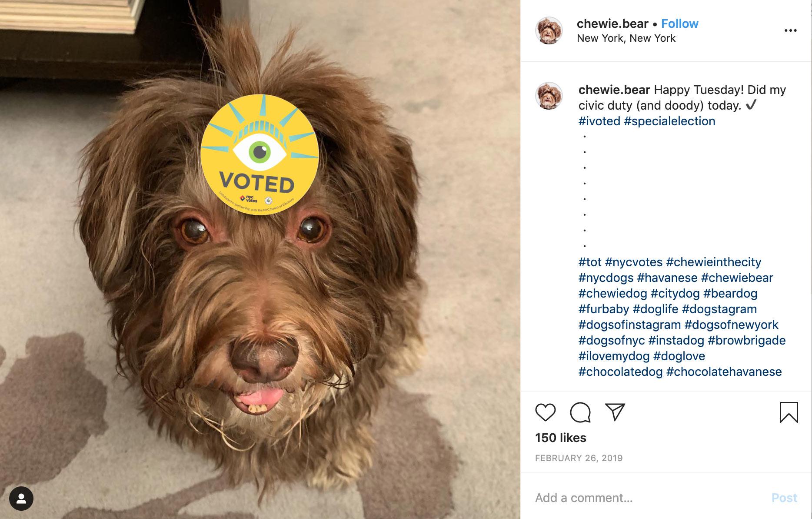Viewport: 812px width, 519px height.
Task: Open the three-dot more options menu
Action: point(790,30)
